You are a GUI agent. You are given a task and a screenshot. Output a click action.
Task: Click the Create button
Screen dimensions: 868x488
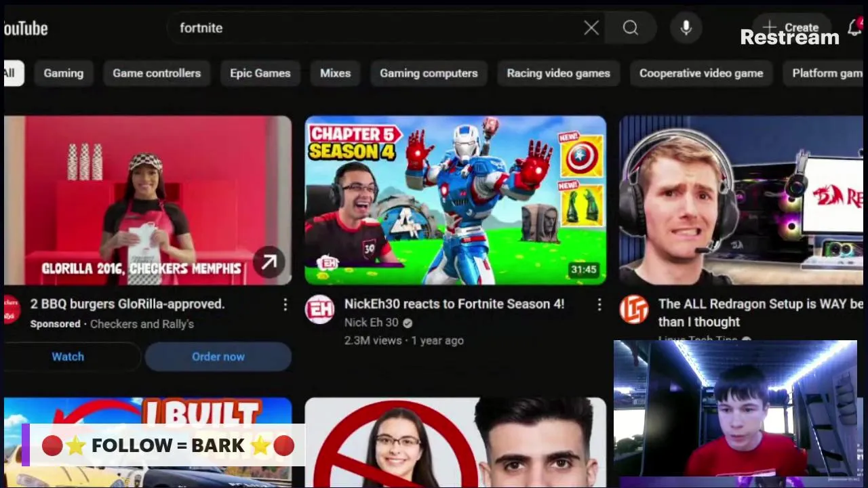pos(791,28)
